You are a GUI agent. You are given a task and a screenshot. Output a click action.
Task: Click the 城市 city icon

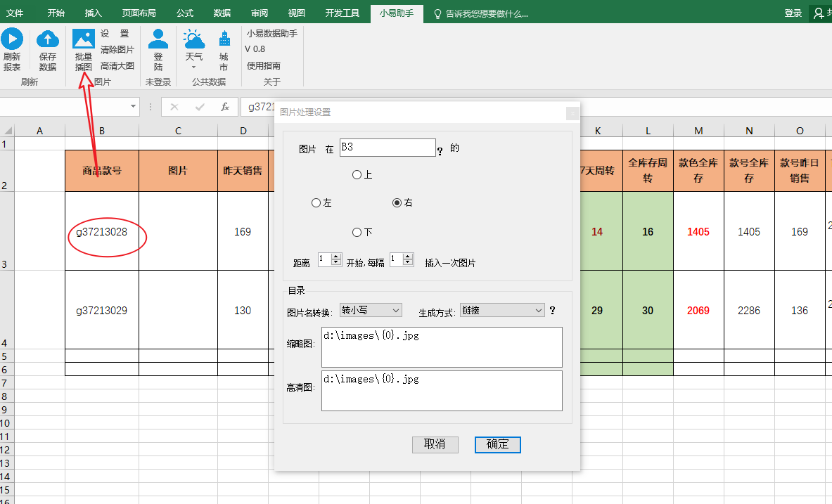point(224,39)
